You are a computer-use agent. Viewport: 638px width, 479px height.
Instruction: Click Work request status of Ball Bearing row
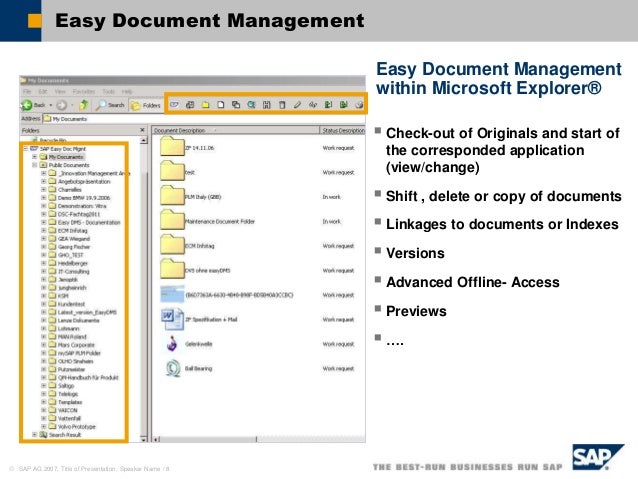(x=338, y=369)
